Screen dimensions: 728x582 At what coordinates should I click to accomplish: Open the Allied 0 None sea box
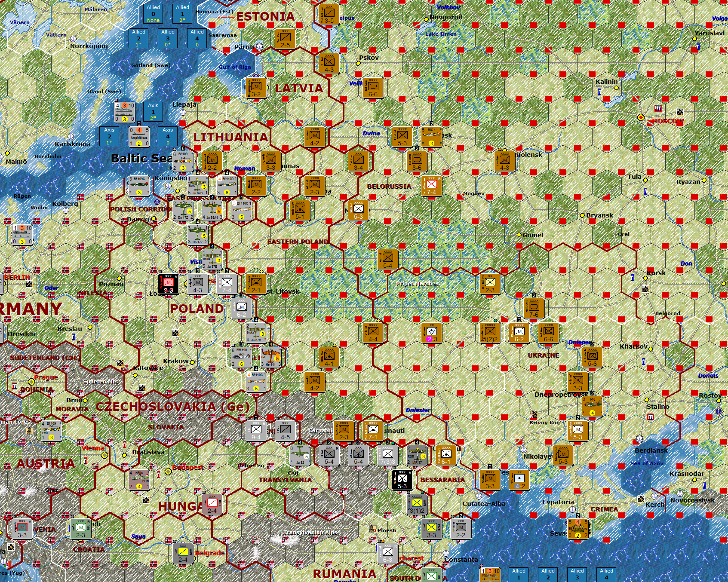click(153, 14)
